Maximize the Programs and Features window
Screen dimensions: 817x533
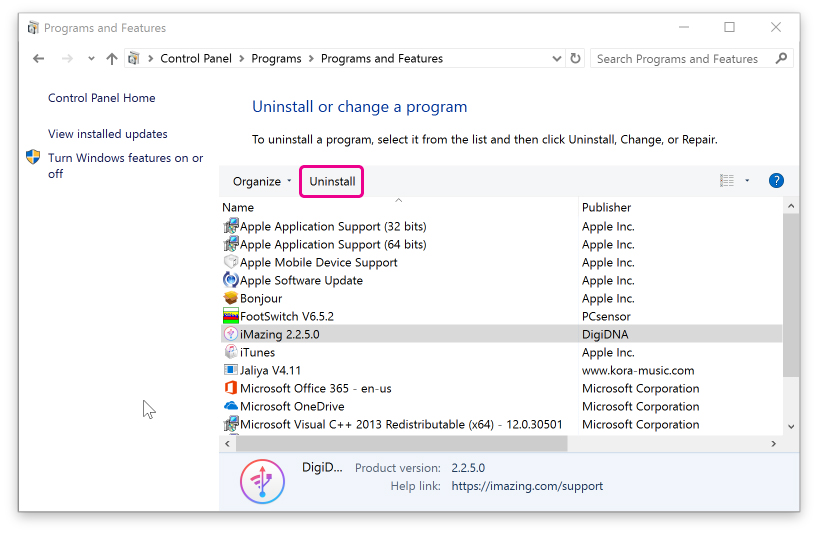[729, 27]
